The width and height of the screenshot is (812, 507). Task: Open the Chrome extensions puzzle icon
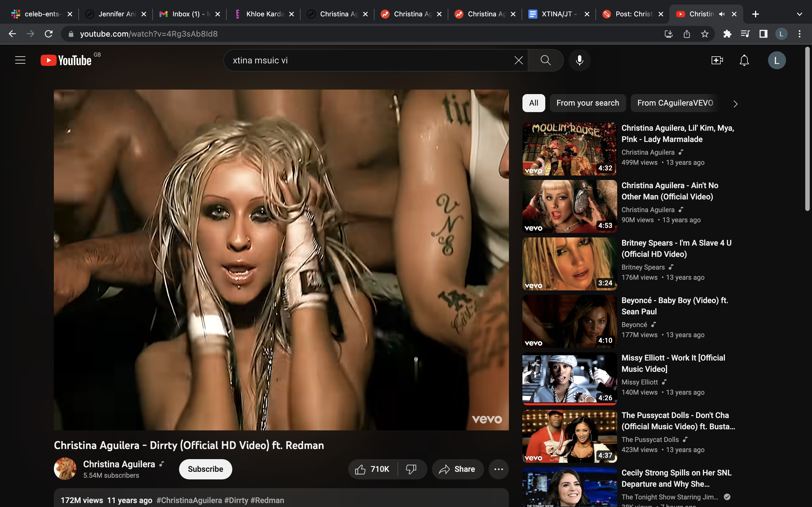(727, 34)
